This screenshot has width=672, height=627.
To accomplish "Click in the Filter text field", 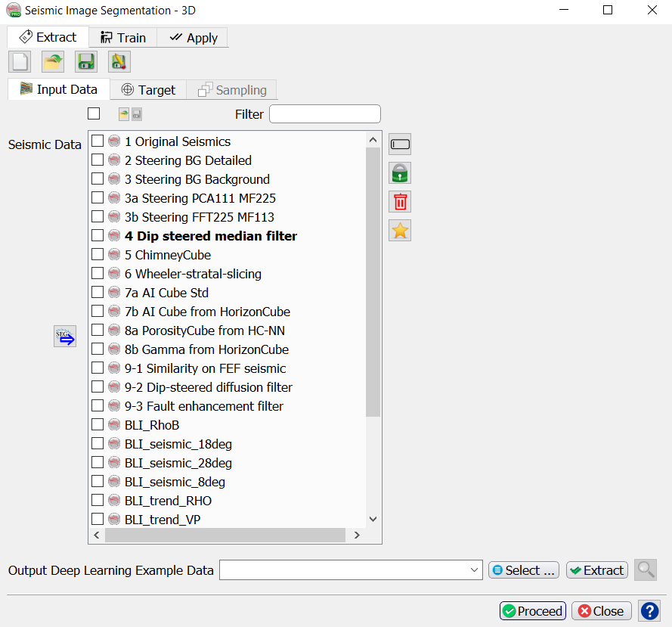I will [x=325, y=114].
